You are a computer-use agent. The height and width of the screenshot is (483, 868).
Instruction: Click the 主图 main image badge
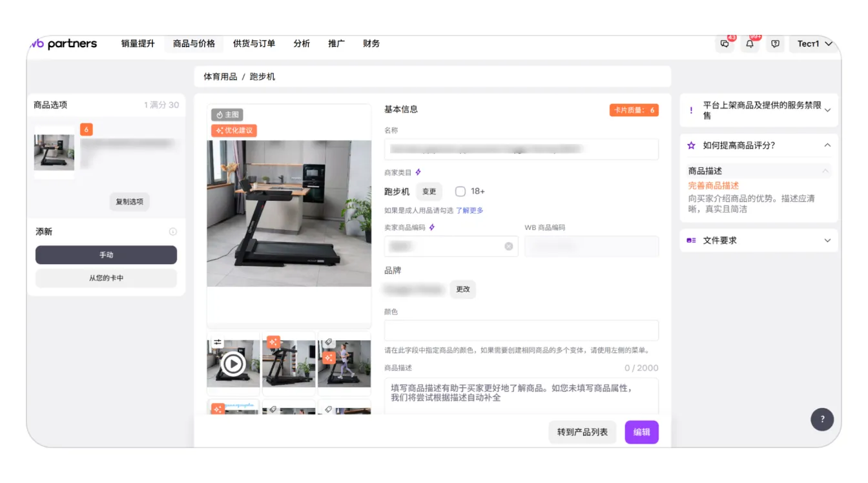click(x=227, y=114)
